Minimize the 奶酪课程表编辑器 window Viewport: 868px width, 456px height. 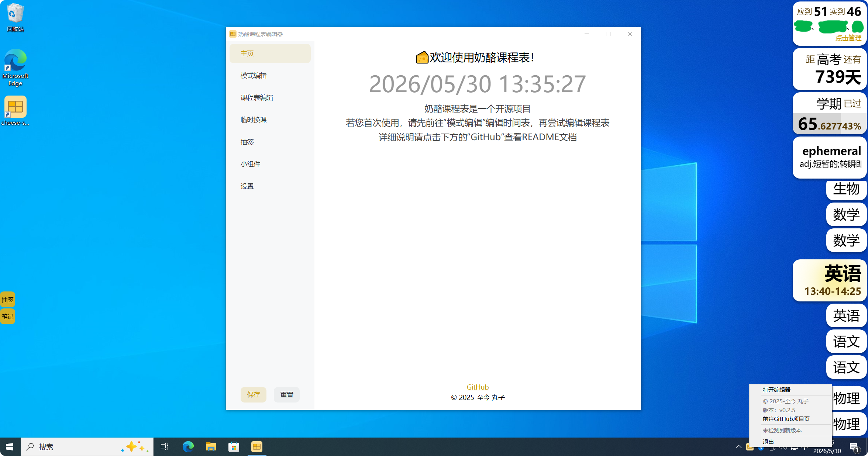(587, 34)
